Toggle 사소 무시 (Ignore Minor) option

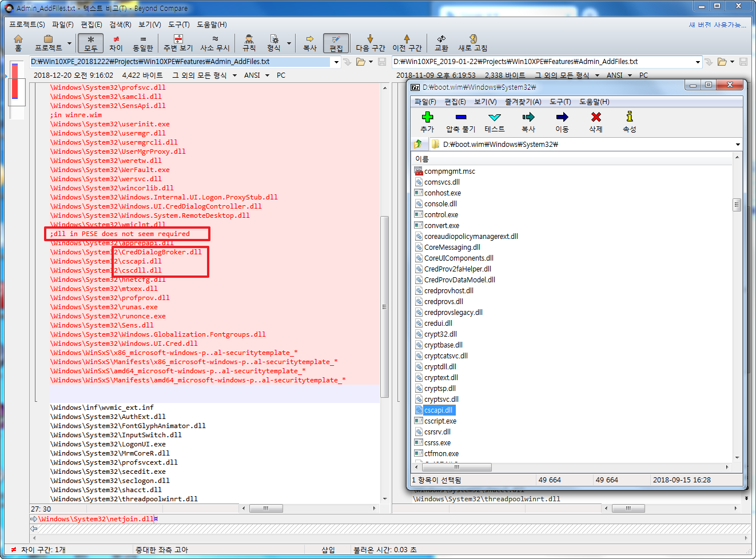pyautogui.click(x=215, y=43)
